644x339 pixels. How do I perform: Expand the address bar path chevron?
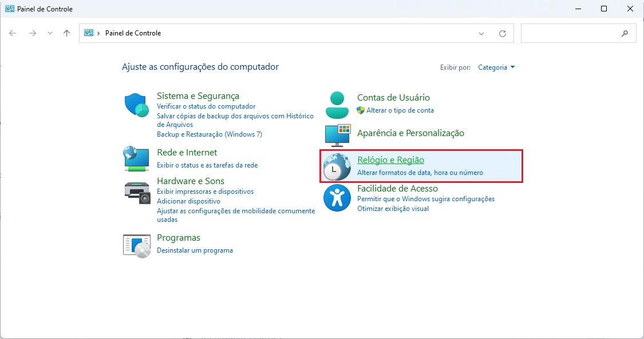tap(98, 33)
